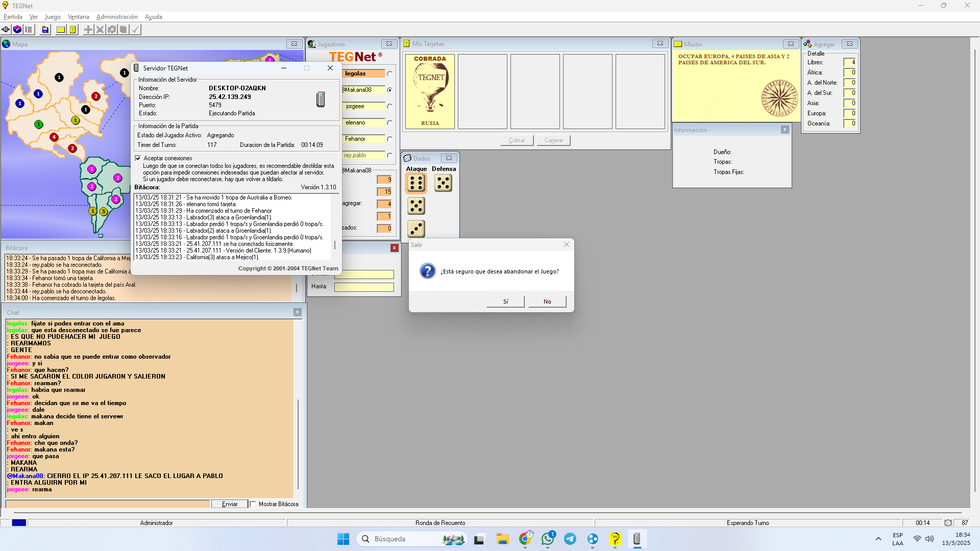Close the Dados panel

coord(449,158)
